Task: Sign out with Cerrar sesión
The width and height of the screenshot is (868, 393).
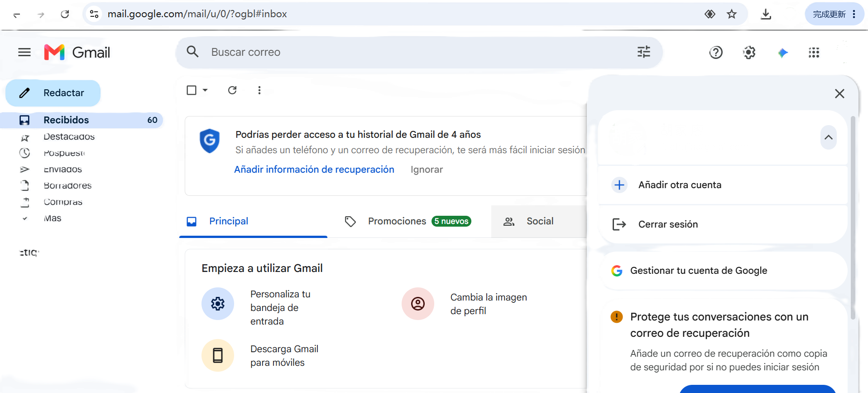Action: 723,224
